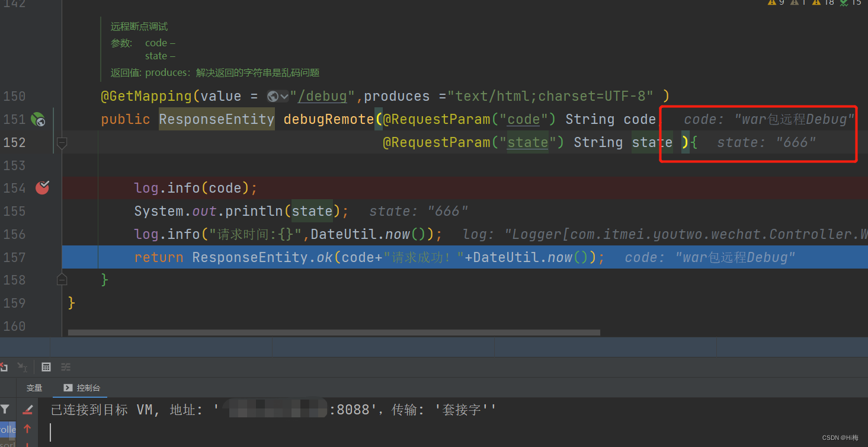The width and height of the screenshot is (868, 447).
Task: Click the highlighted return statement on line 157
Action: pos(369,257)
